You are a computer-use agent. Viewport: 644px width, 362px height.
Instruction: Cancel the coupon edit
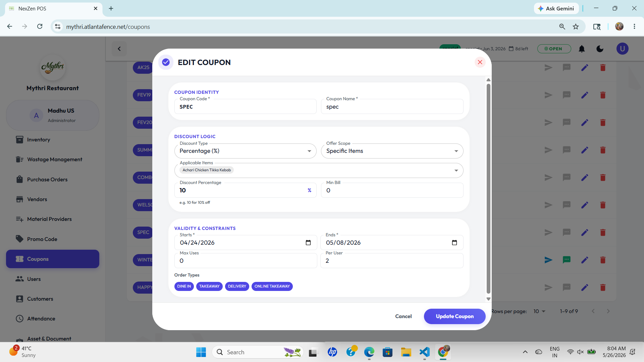point(403,316)
